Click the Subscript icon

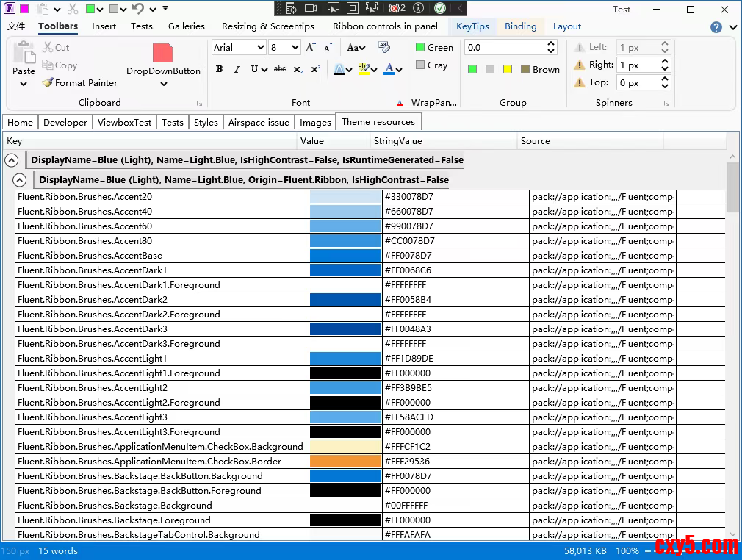(x=298, y=69)
